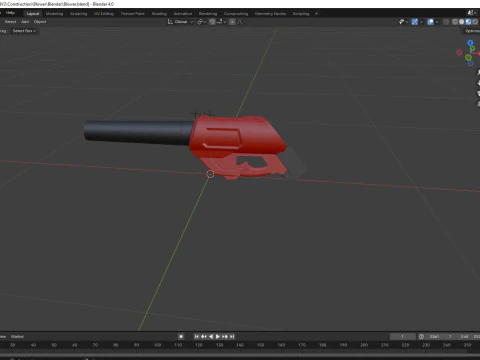Open the viewport Select menu
The image size is (480, 360).
pos(10,22)
